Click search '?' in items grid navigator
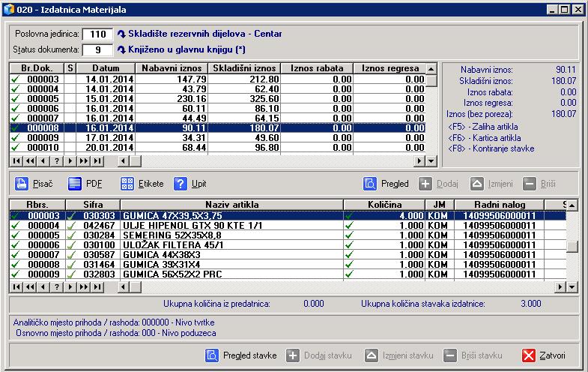The height and width of the screenshot is (372, 588). tap(57, 287)
